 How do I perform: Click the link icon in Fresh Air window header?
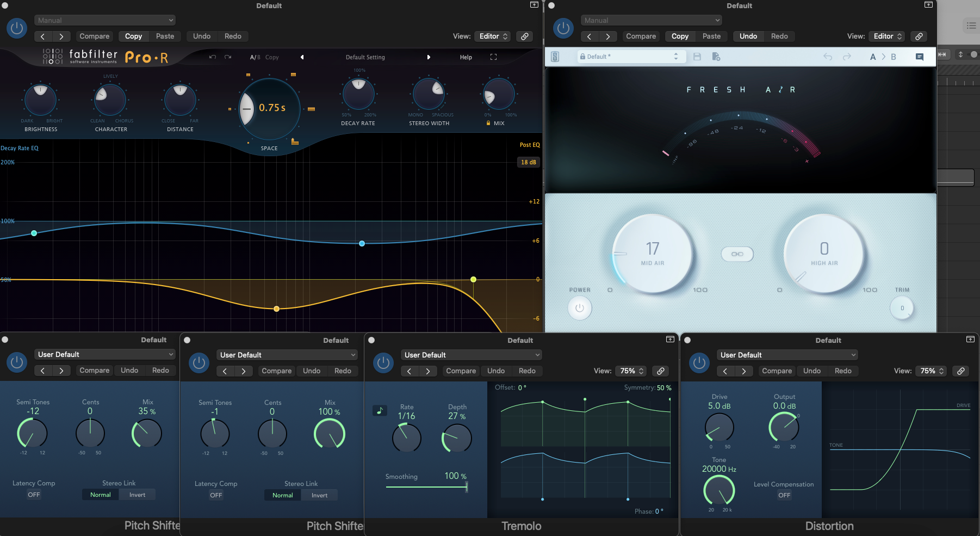click(919, 36)
